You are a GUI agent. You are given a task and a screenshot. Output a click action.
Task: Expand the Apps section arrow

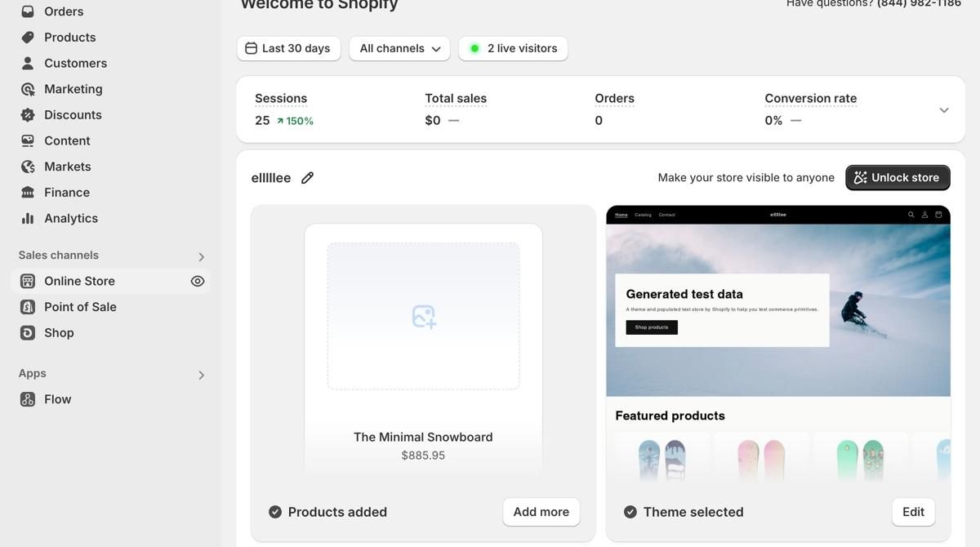[201, 376]
